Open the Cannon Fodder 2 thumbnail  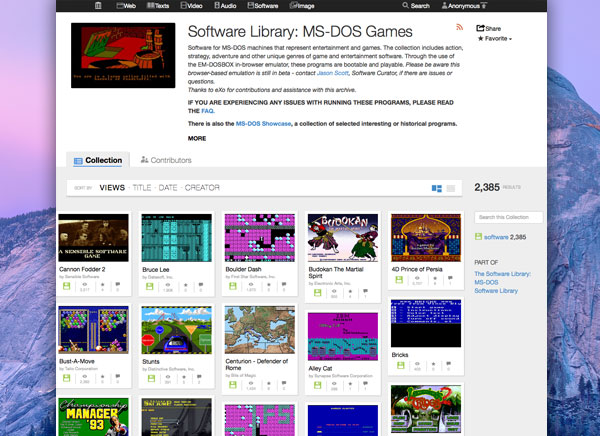point(93,238)
